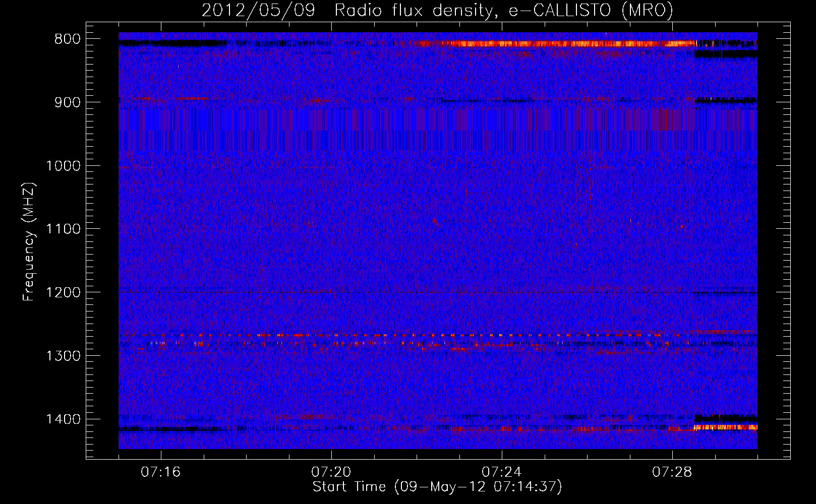
Task: Select the 07:16 time tick label
Action: (x=161, y=472)
